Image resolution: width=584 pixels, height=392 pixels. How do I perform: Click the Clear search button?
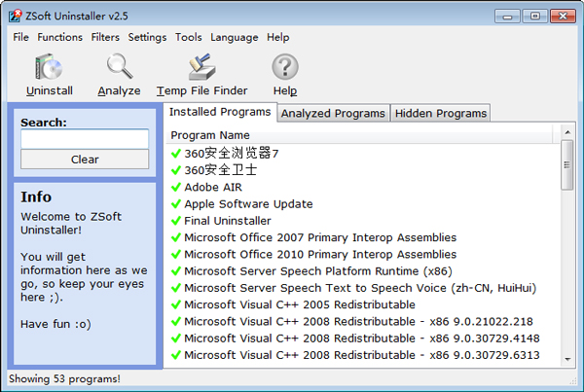pyautogui.click(x=85, y=160)
